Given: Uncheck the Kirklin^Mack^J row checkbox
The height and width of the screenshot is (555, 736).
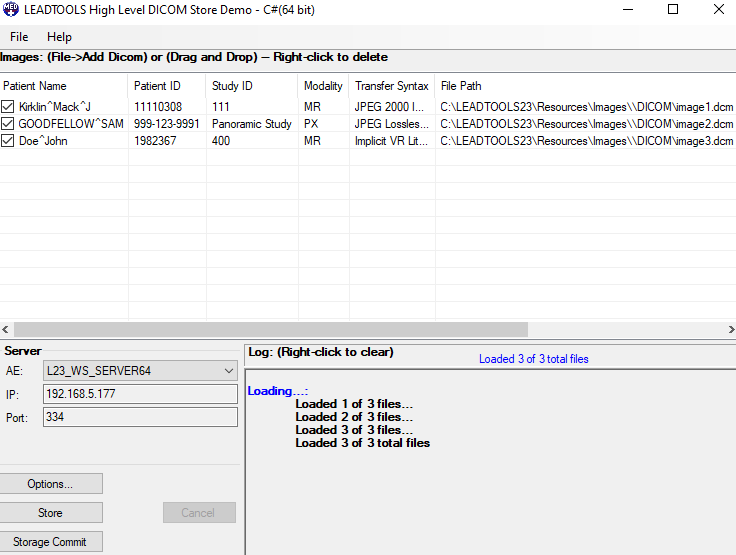Looking at the screenshot, I should pyautogui.click(x=8, y=107).
